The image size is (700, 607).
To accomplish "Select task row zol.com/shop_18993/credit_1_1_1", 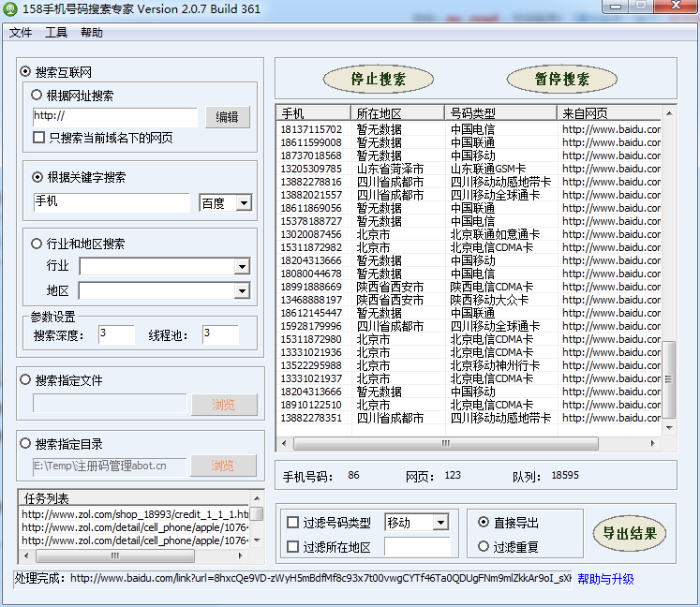I will [134, 514].
